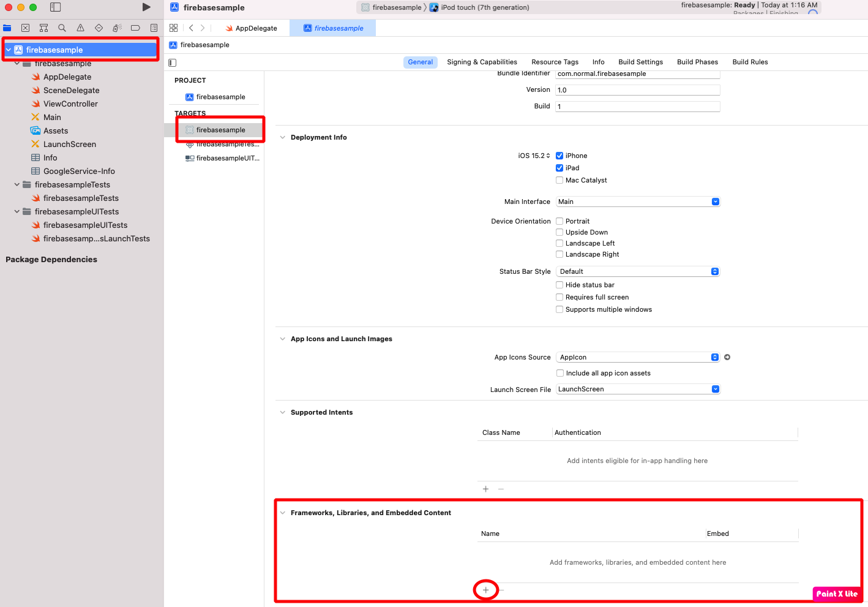
Task: Select the Assets catalog file
Action: click(56, 130)
